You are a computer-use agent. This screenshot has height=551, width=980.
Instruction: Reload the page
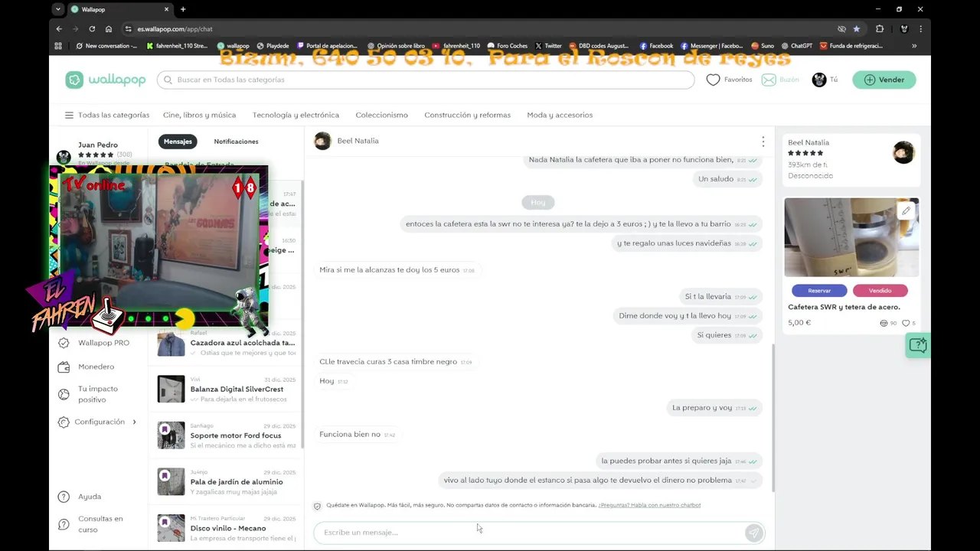tap(92, 29)
